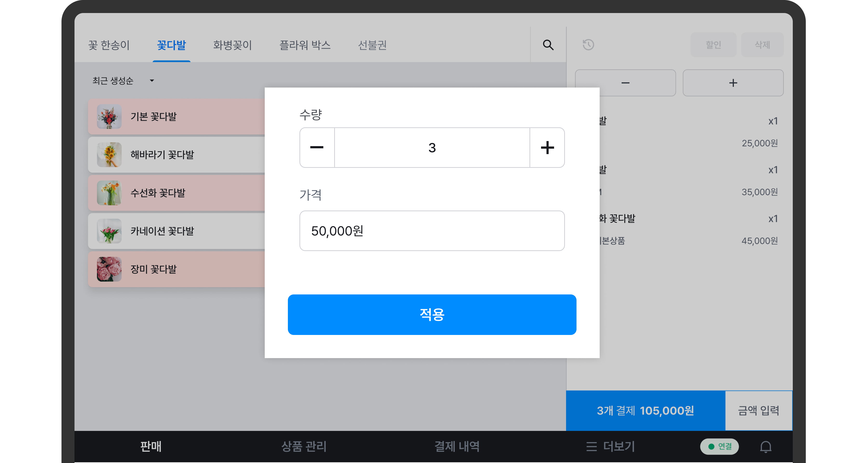Viewport: 868px width, 463px height.
Task: Open the product search magnifier
Action: tap(548, 45)
